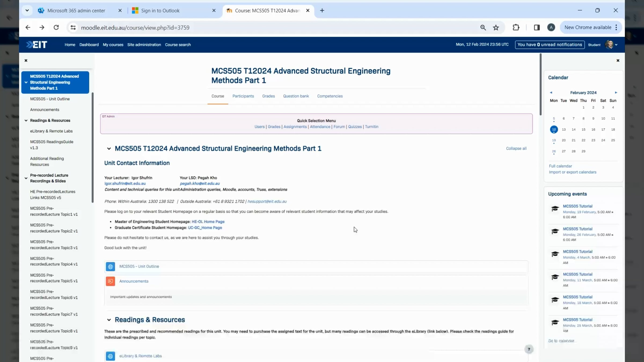644x362 pixels.
Task: Open the Grades tab
Action: 268,96
